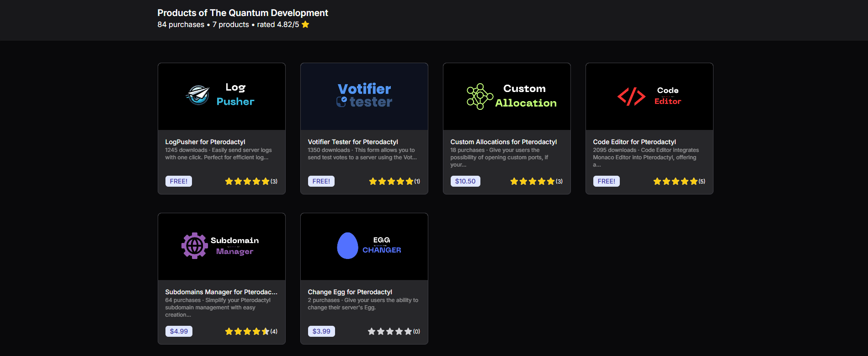This screenshot has height=356, width=868.
Task: Click the Votifier description starting '1350 downloads'
Action: 362,154
